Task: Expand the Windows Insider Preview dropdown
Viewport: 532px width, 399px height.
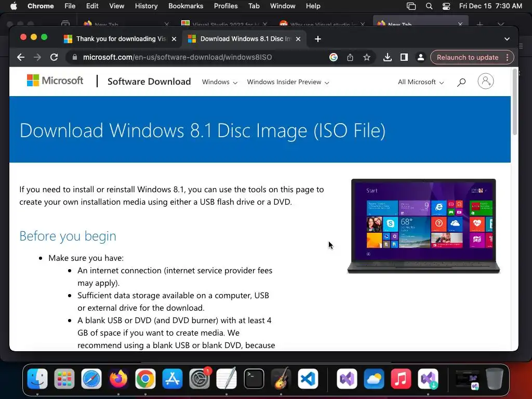Action: (288, 82)
